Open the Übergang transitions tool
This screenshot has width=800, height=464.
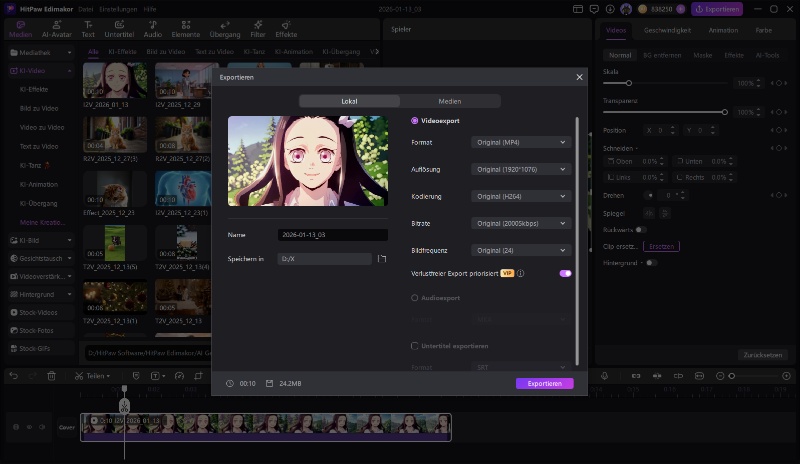[224, 27]
